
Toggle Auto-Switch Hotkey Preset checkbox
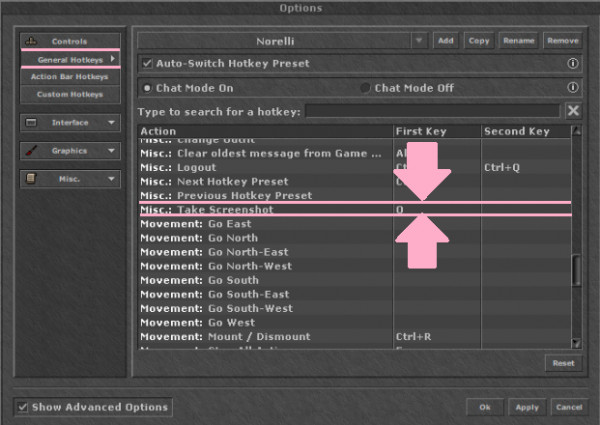(147, 63)
